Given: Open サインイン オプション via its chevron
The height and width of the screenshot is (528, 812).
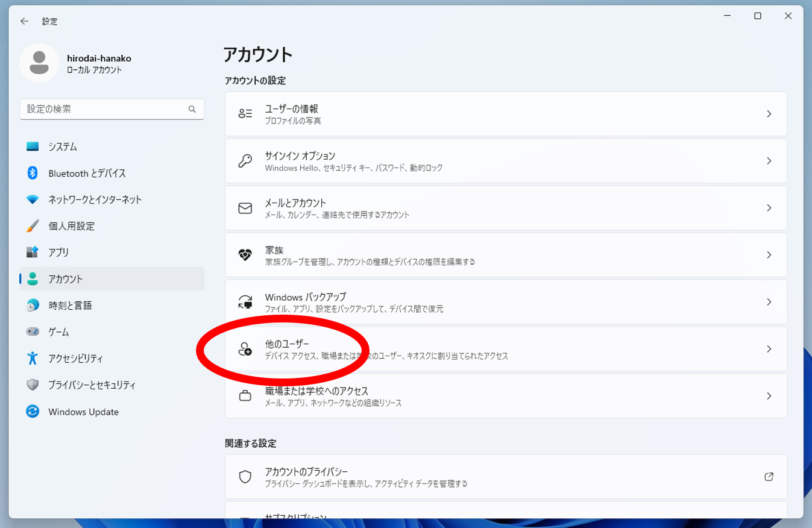Looking at the screenshot, I should tap(769, 161).
